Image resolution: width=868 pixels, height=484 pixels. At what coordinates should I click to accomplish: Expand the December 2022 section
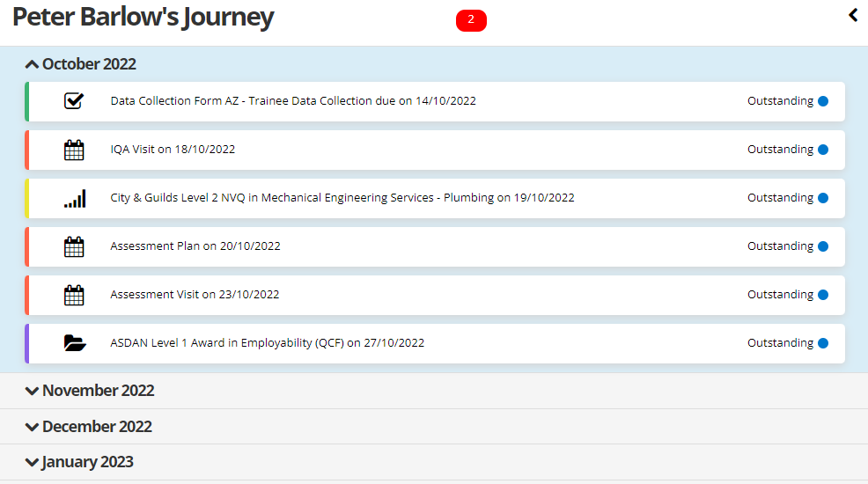click(x=89, y=427)
